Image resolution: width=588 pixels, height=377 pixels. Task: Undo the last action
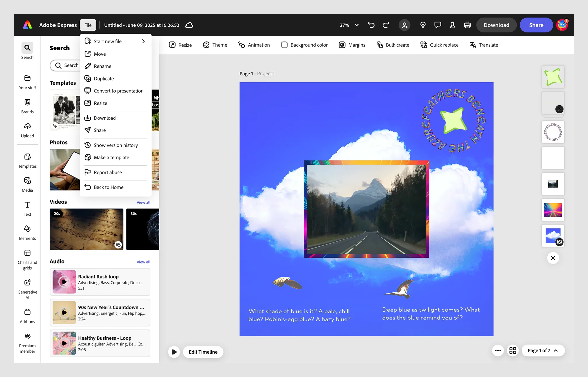tap(371, 25)
